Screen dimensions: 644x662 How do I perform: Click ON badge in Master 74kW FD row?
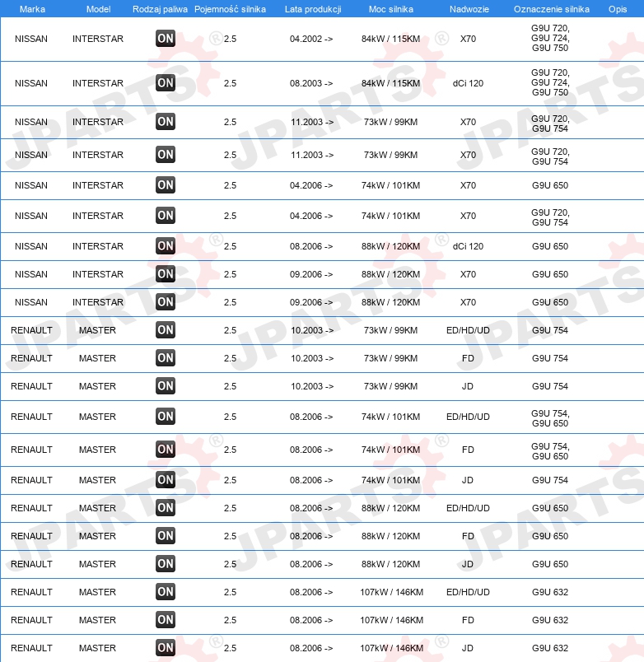click(x=165, y=450)
